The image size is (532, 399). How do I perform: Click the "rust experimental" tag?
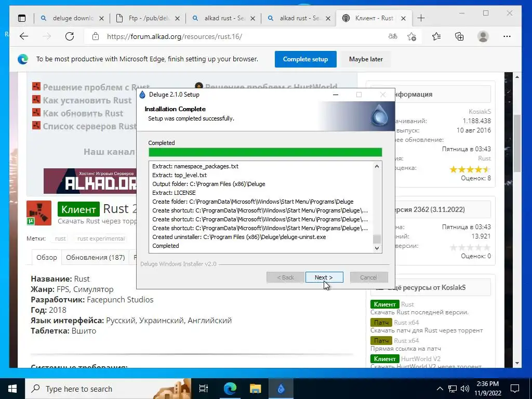101,238
